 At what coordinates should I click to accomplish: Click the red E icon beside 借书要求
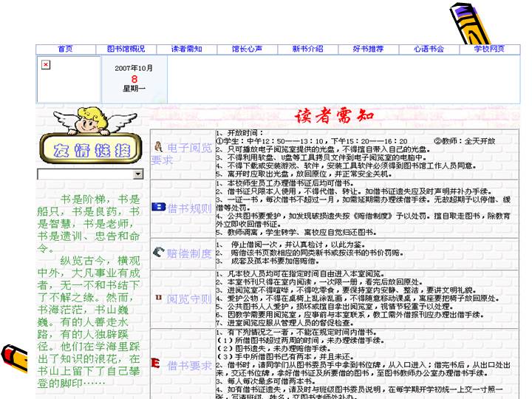(156, 363)
